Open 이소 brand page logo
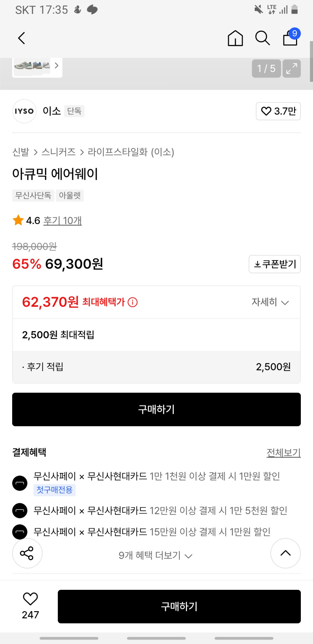 (24, 111)
